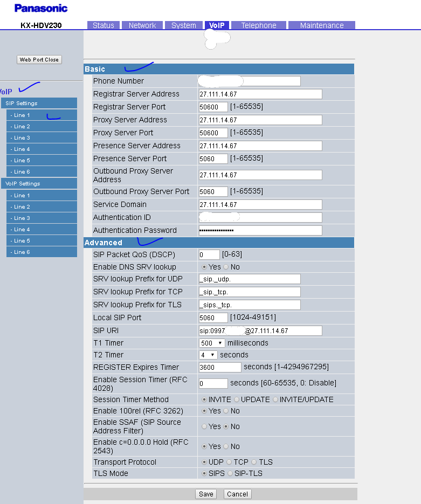421x504 pixels.
Task: Enable SSAF by selecting Yes
Action: (x=204, y=426)
